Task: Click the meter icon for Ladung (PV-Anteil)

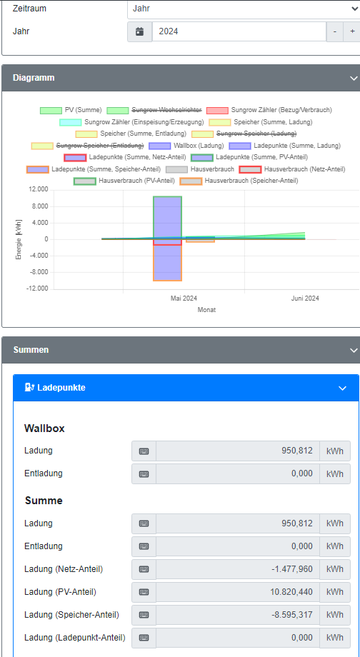Action: (144, 592)
